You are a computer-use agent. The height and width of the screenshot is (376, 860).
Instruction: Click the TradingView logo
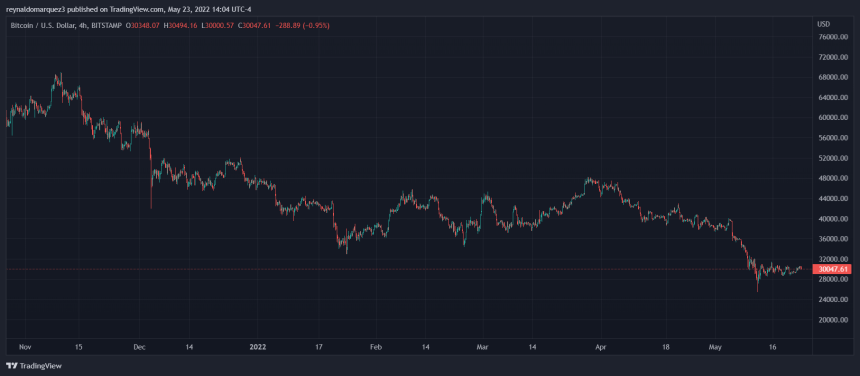tap(34, 366)
